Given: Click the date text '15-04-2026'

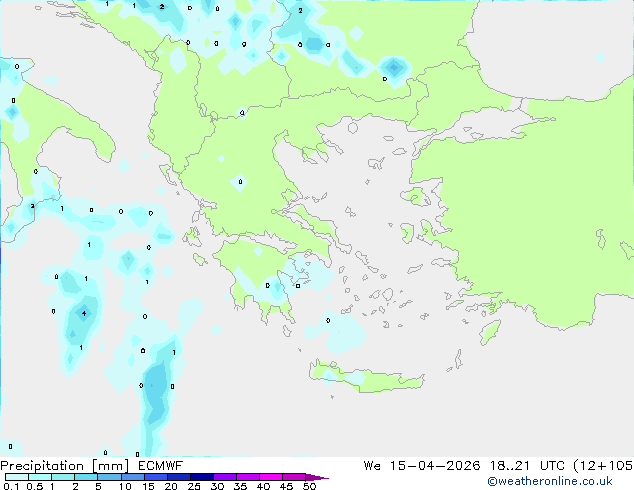Looking at the screenshot, I should coord(435,466).
